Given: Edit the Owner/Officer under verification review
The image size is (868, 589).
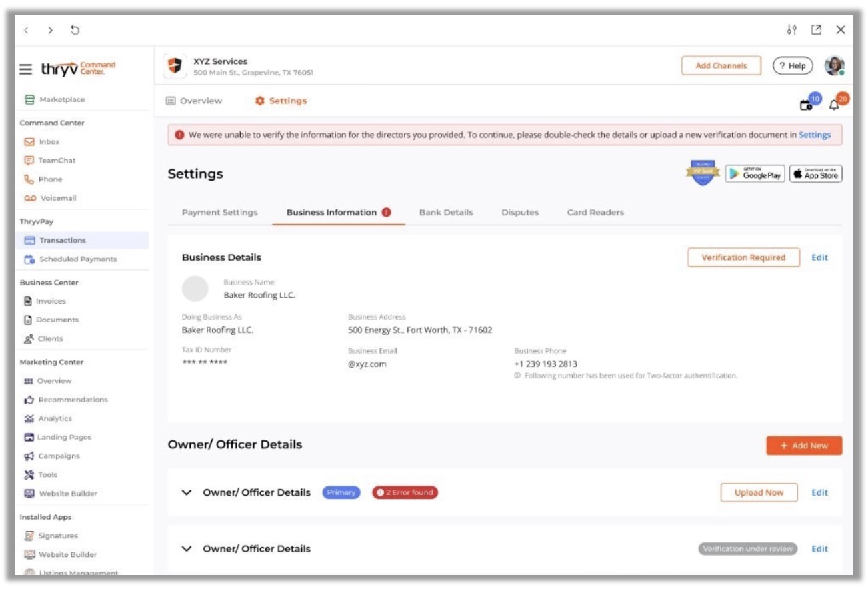Looking at the screenshot, I should pyautogui.click(x=819, y=549).
